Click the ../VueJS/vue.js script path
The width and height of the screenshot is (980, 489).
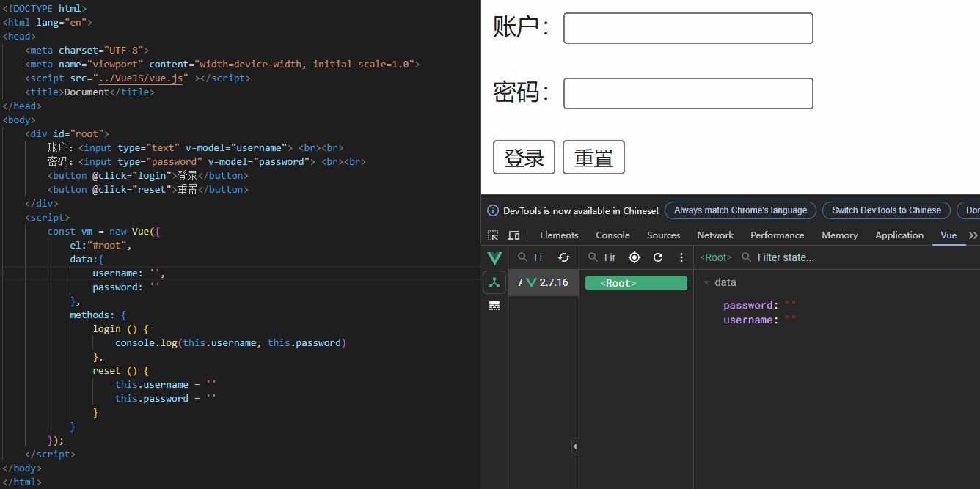(141, 78)
